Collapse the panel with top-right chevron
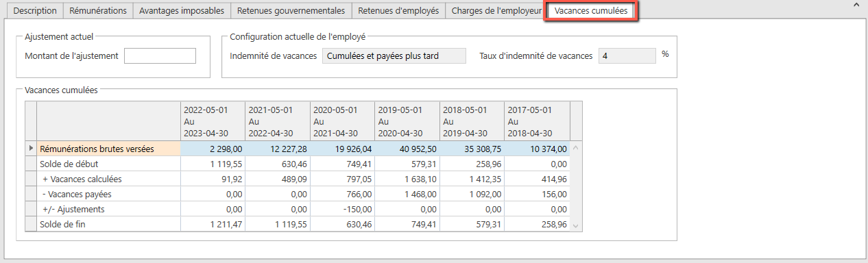This screenshot has height=263, width=868. click(856, 5)
